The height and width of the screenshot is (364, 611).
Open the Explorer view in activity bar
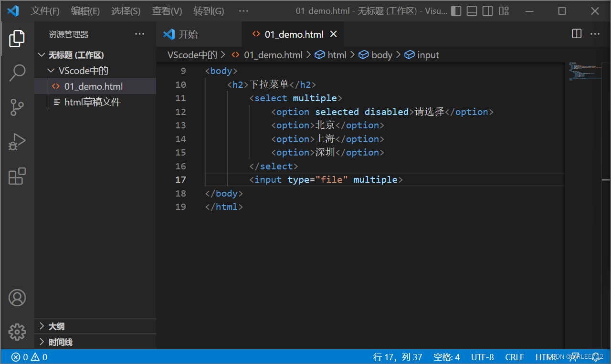tap(17, 39)
